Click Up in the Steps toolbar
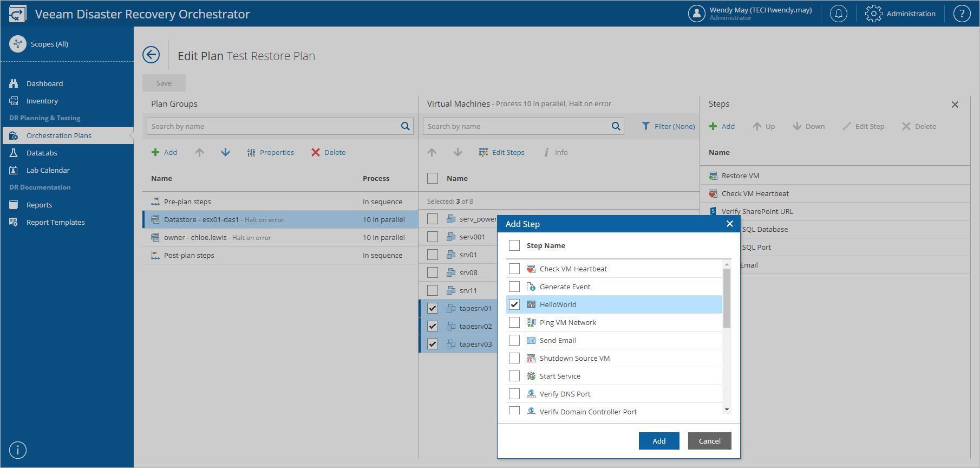The height and width of the screenshot is (468, 980). tap(763, 126)
